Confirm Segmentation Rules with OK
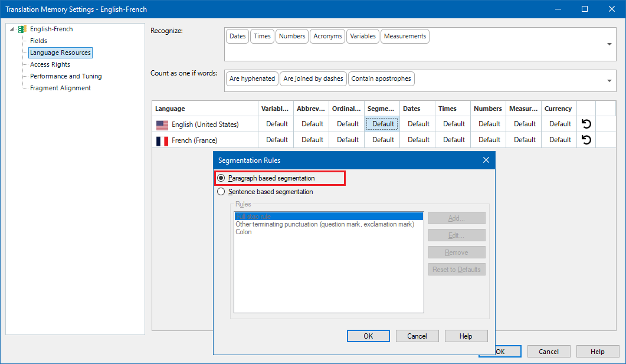Viewport: 626px width, 364px height. 368,336
